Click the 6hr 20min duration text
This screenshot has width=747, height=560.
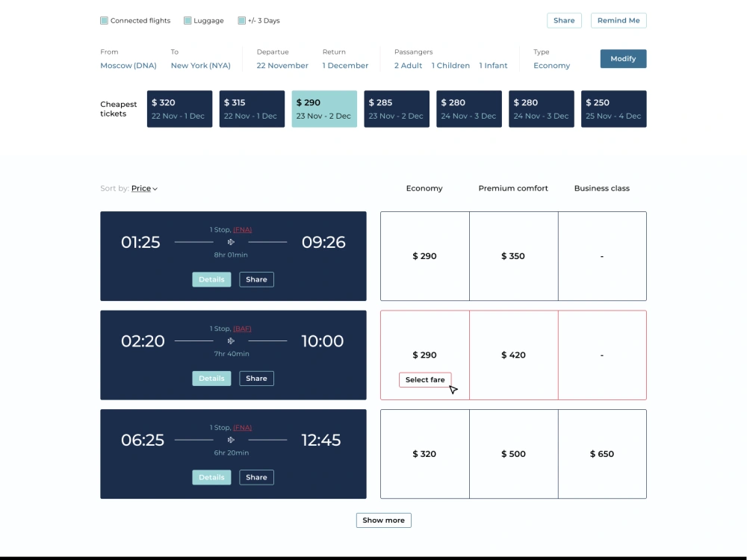pyautogui.click(x=231, y=453)
